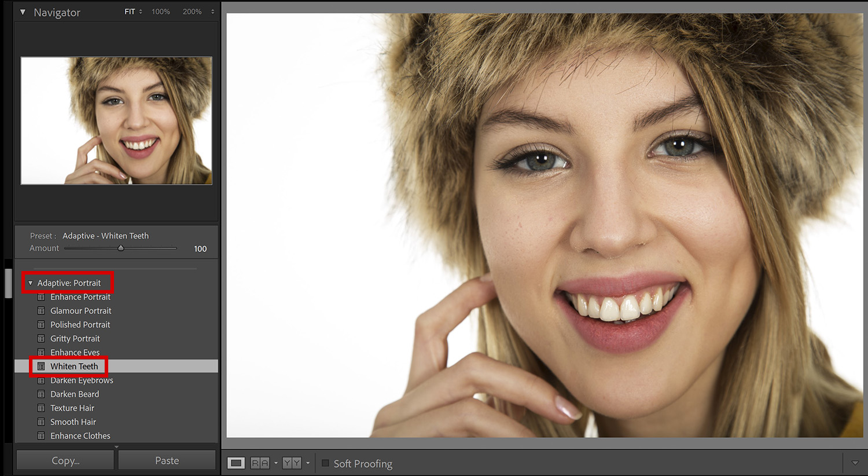The width and height of the screenshot is (868, 476).
Task: Switch to Before/After comparison view
Action: [259, 463]
